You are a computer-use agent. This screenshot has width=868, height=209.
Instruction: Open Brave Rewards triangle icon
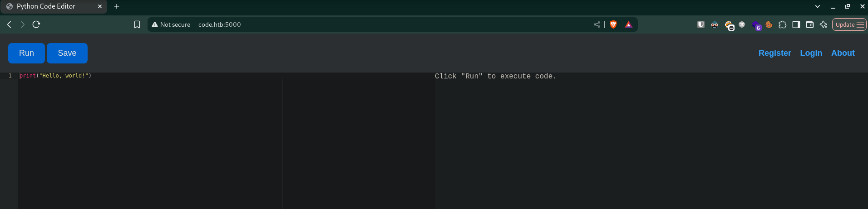628,24
